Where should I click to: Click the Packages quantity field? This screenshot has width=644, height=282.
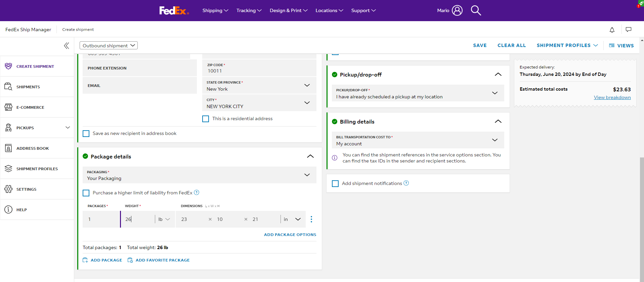click(x=101, y=219)
